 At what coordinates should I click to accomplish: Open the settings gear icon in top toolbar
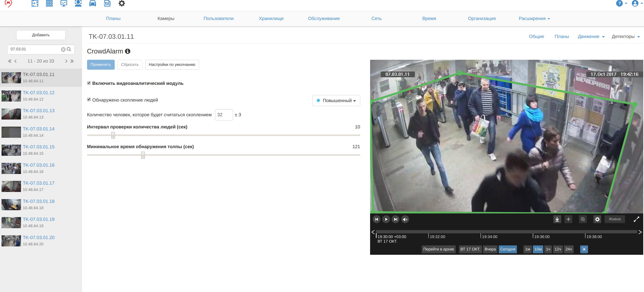(x=122, y=3)
